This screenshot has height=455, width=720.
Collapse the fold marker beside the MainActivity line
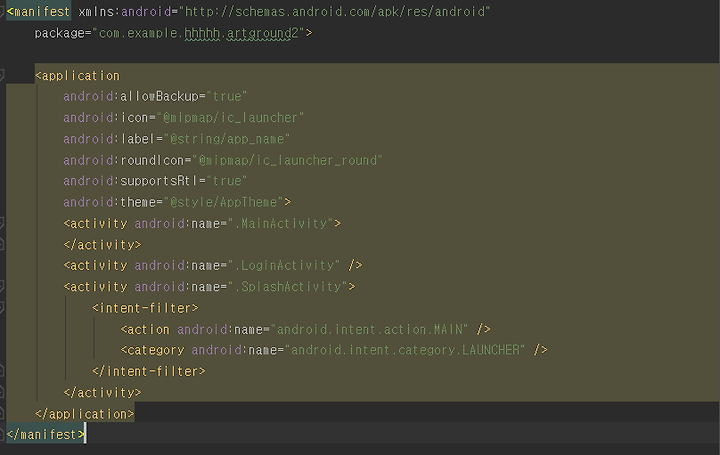(2, 224)
